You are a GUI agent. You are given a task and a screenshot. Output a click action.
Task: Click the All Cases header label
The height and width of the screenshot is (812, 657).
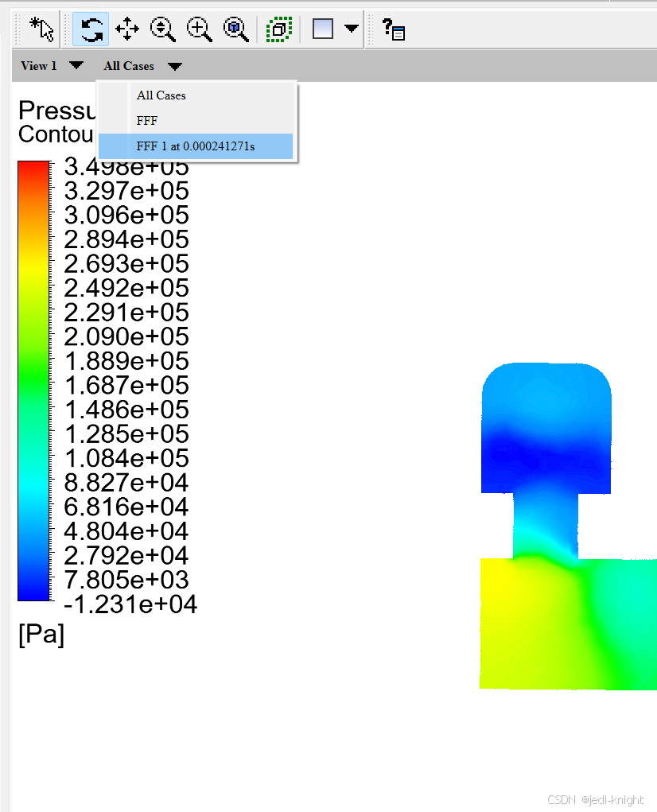coord(129,66)
